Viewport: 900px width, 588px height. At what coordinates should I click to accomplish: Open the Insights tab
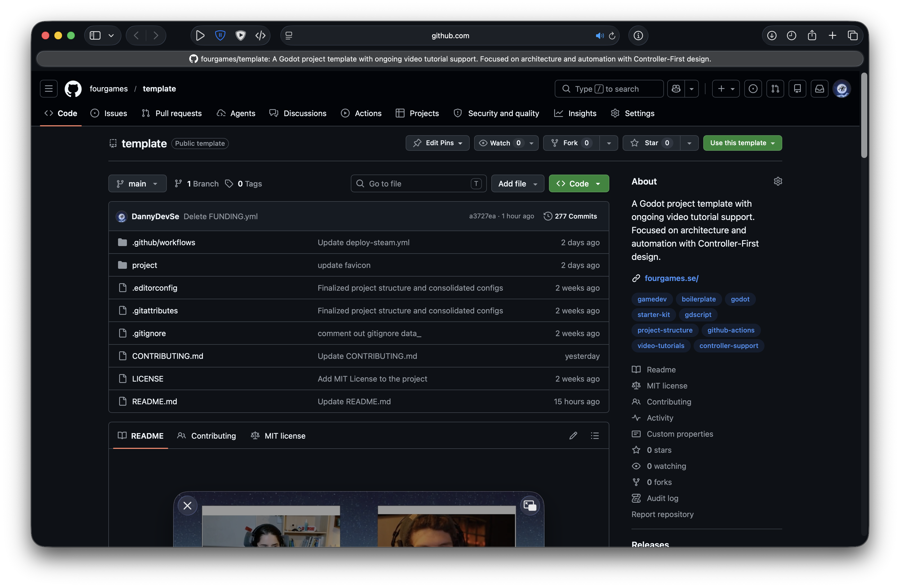[575, 113]
